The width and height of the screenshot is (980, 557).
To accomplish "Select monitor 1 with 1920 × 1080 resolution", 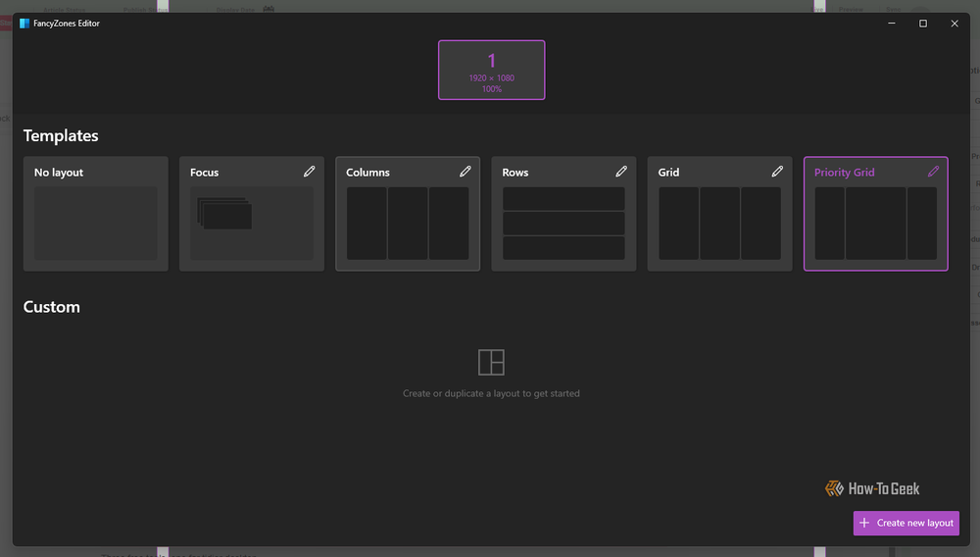I will pyautogui.click(x=492, y=70).
